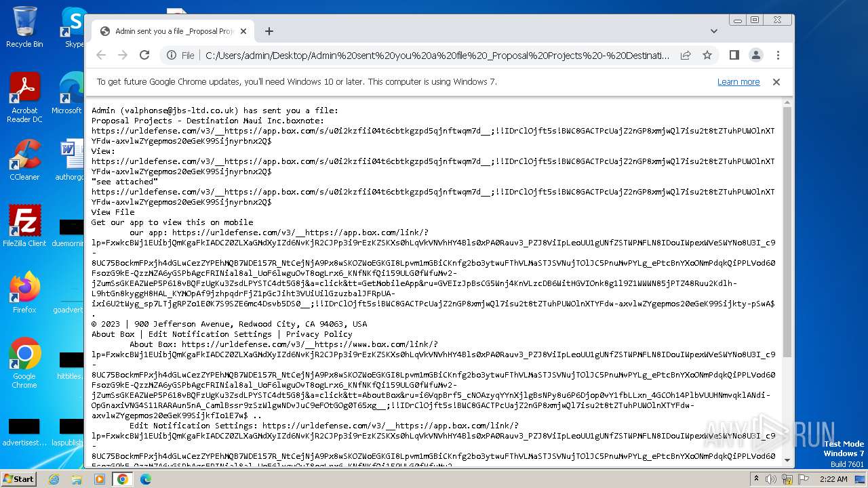Viewport: 868px width, 488px height.
Task: View site information File icon
Action: [180, 56]
